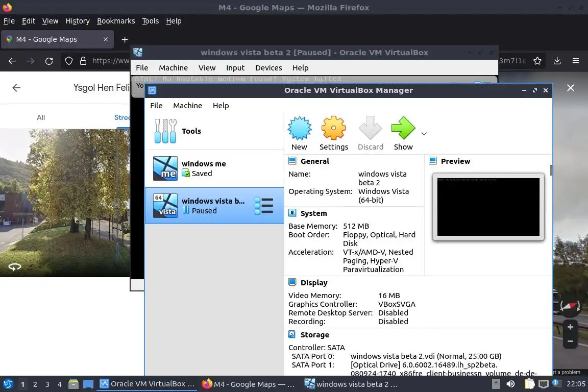The image size is (588, 392).
Task: Click taskbar entry M4 - Google Maps
Action: [249, 384]
